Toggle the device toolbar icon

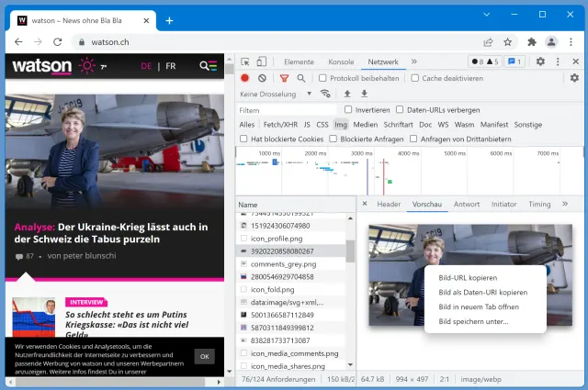click(262, 61)
